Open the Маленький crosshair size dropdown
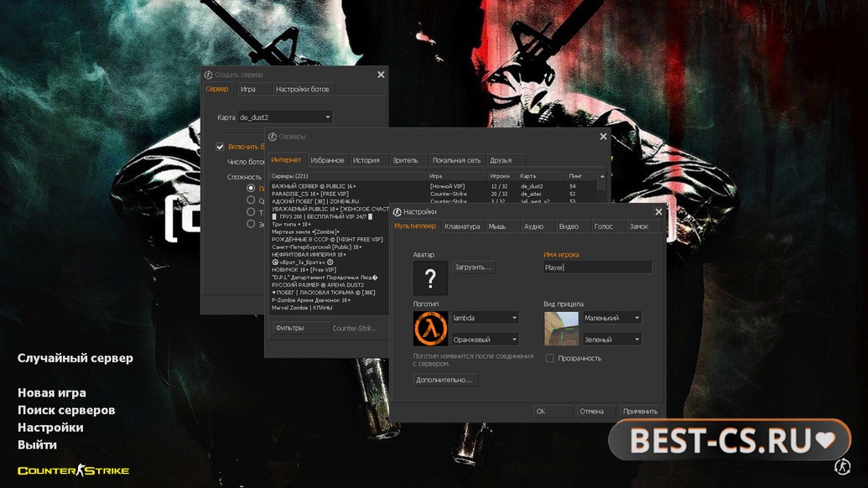The width and height of the screenshot is (868, 488). tap(612, 318)
